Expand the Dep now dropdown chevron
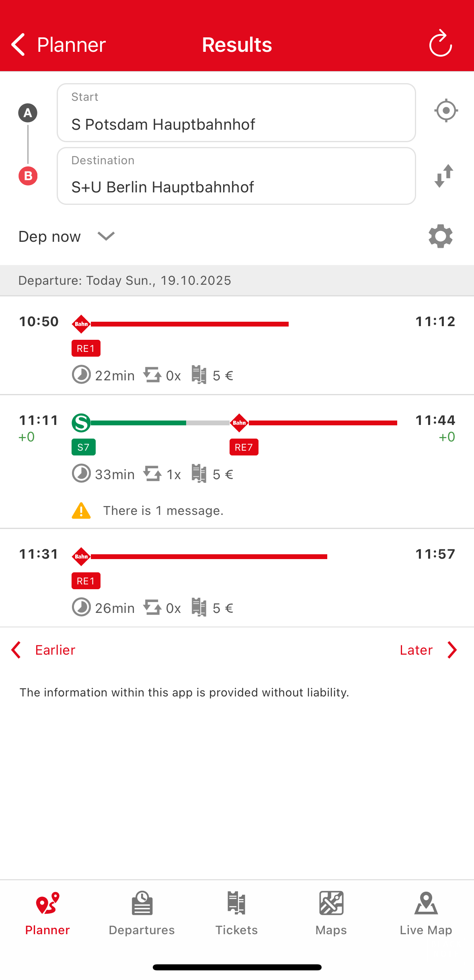Viewport: 474px width, 980px height. point(106,236)
